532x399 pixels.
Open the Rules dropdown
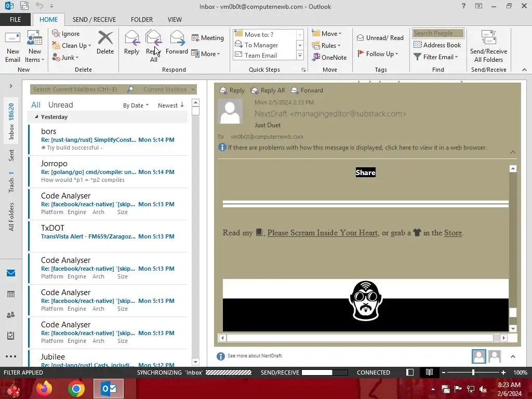coord(326,46)
